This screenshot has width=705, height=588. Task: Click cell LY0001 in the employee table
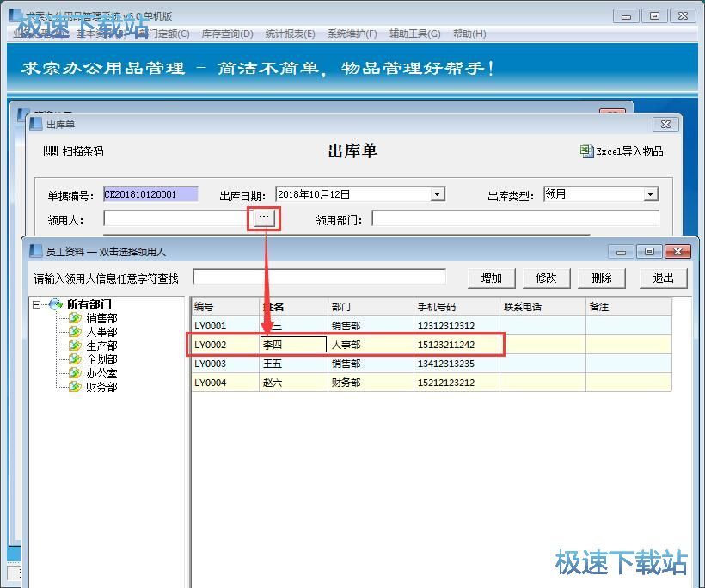pyautogui.click(x=225, y=326)
